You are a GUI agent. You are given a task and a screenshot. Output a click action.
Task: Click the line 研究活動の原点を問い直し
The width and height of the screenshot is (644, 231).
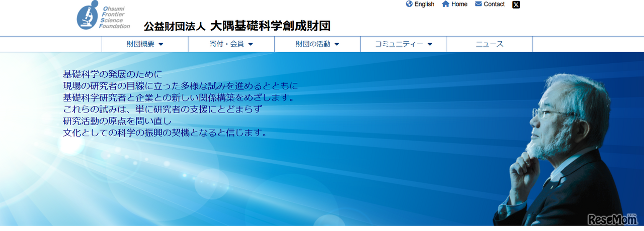[x=117, y=121]
